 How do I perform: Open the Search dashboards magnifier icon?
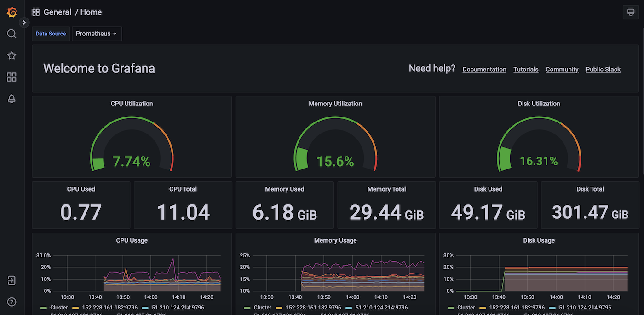(x=11, y=34)
